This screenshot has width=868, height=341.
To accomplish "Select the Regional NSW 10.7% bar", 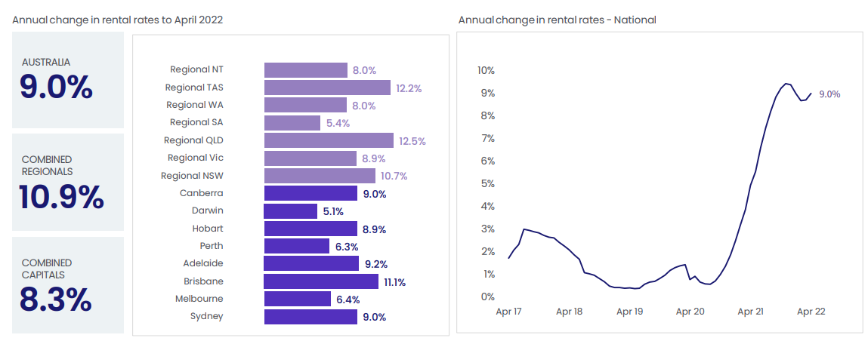I will (x=320, y=176).
